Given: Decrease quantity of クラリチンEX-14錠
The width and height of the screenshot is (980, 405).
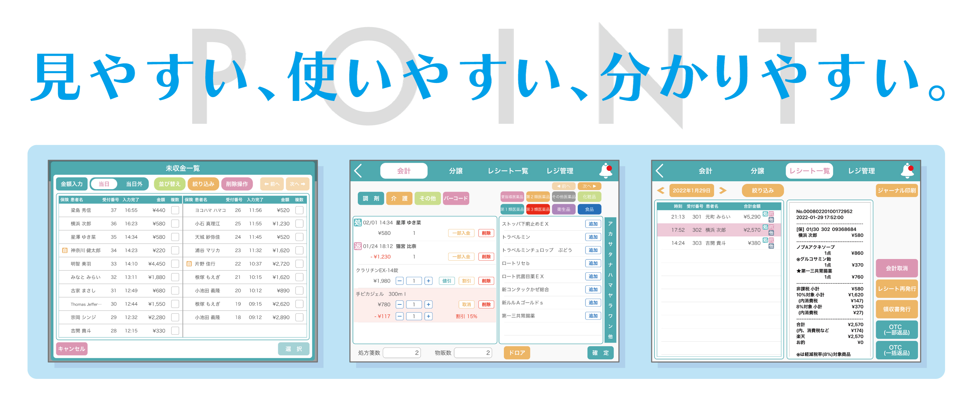Looking at the screenshot, I should click(400, 281).
